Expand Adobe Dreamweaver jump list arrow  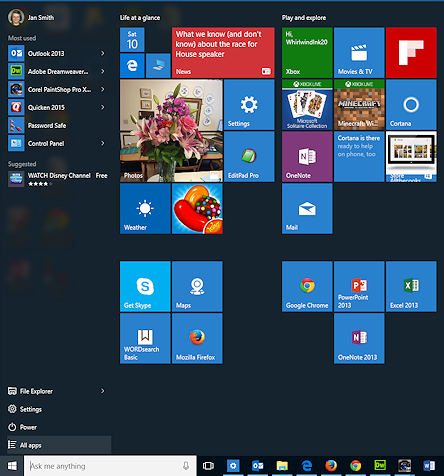pyautogui.click(x=103, y=71)
